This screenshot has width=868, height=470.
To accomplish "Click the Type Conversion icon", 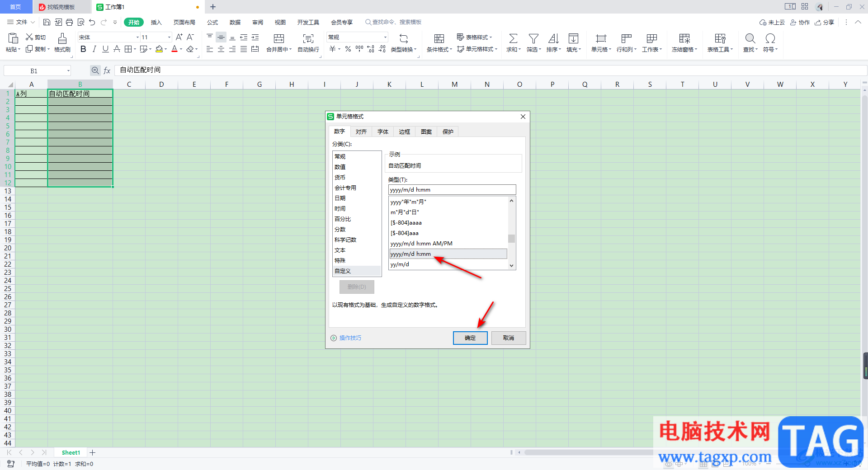I will tap(404, 38).
